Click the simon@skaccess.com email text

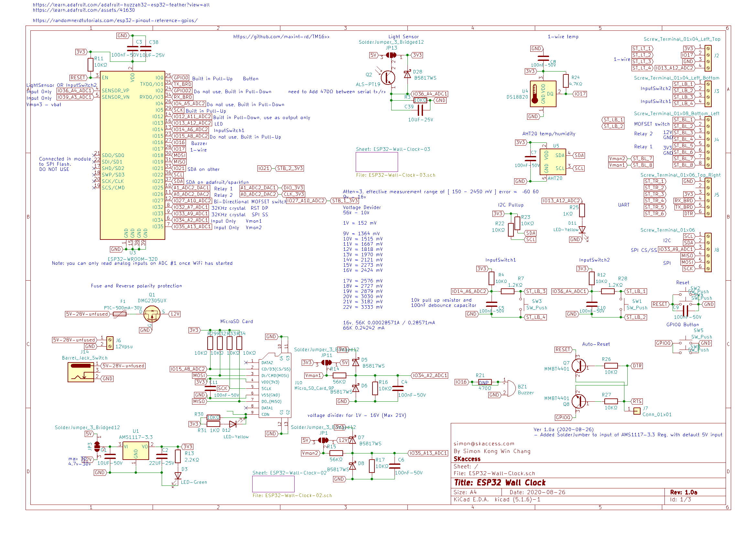click(484, 444)
